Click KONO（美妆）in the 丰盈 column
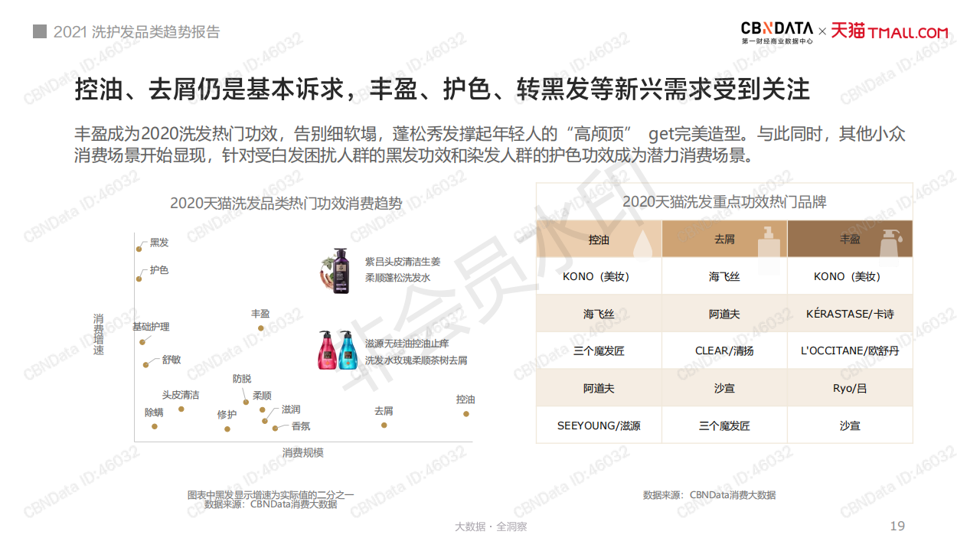 [x=849, y=277]
